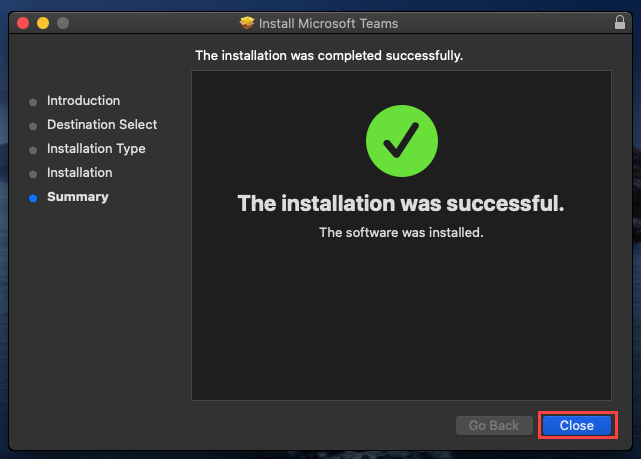Image resolution: width=641 pixels, height=459 pixels.
Task: Click the Go Back button
Action: click(x=494, y=425)
